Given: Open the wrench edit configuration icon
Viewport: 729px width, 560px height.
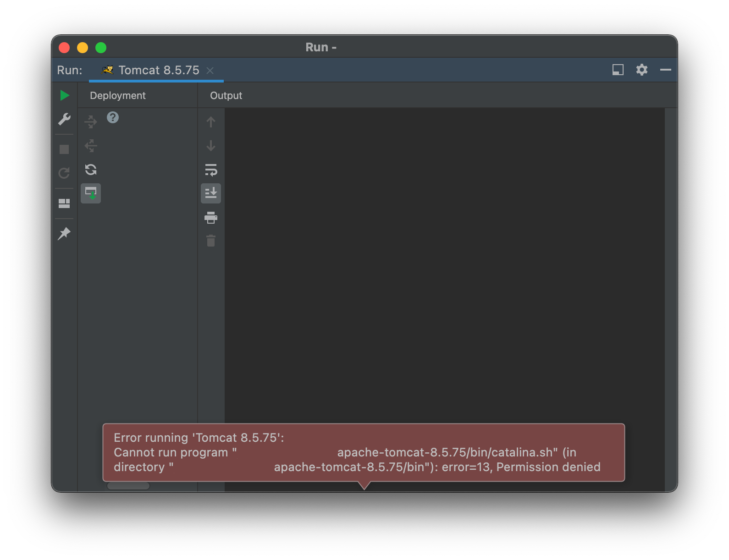Looking at the screenshot, I should click(64, 119).
